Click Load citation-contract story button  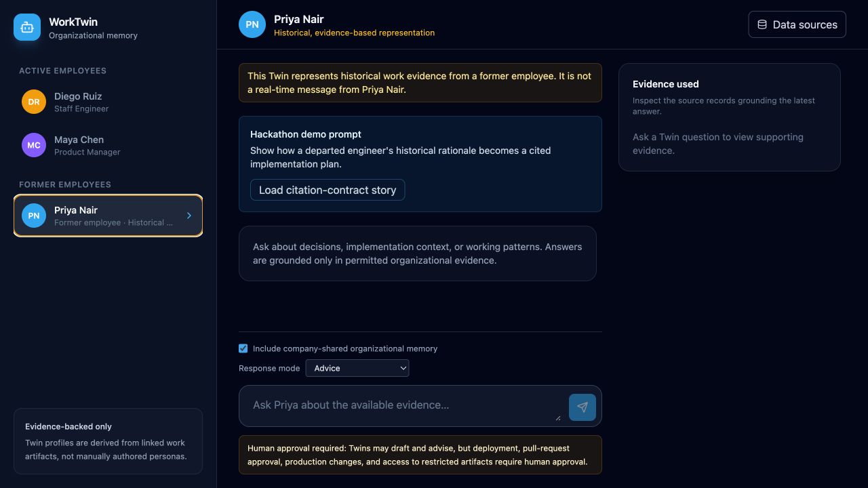[328, 190]
